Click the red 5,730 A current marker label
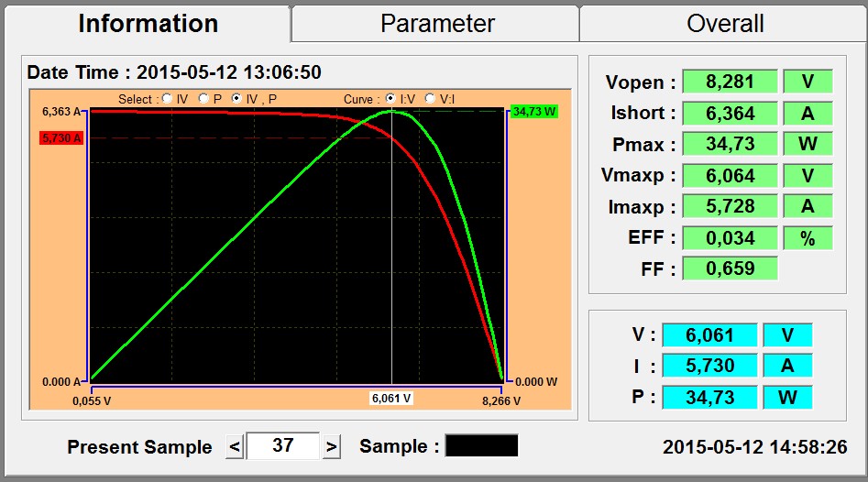This screenshot has width=868, height=482. 61,138
